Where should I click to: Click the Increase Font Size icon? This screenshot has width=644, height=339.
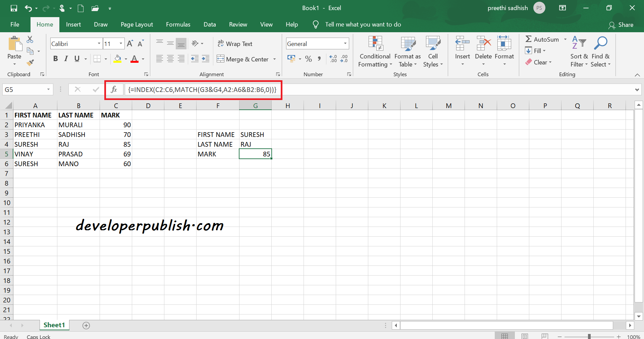[x=129, y=43]
